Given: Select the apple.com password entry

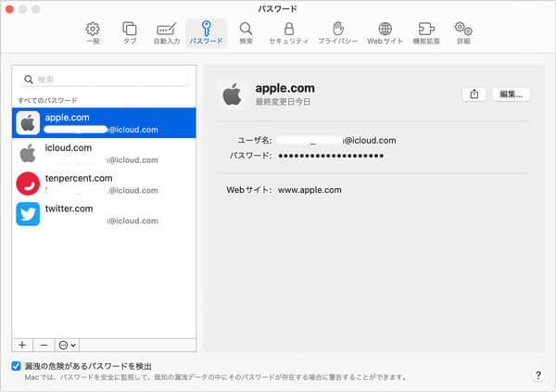Looking at the screenshot, I should (104, 122).
